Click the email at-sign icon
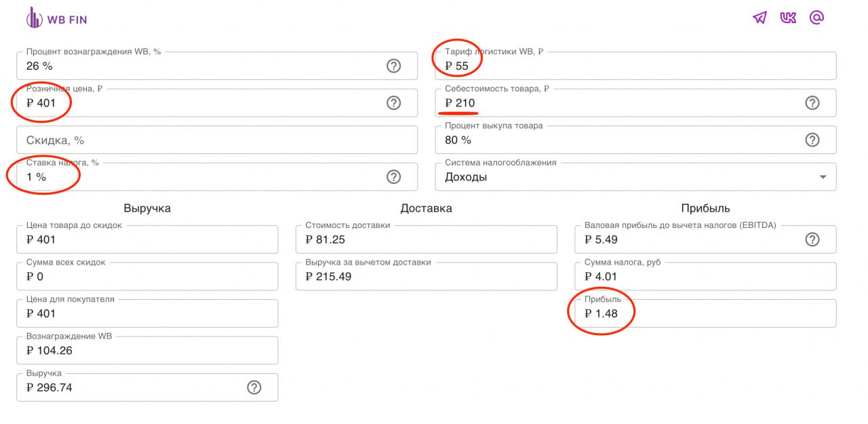This screenshot has width=868, height=424. point(816,18)
